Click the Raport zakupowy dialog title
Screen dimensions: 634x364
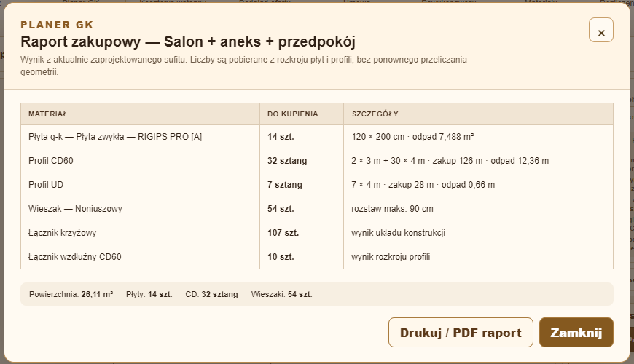[x=188, y=41]
